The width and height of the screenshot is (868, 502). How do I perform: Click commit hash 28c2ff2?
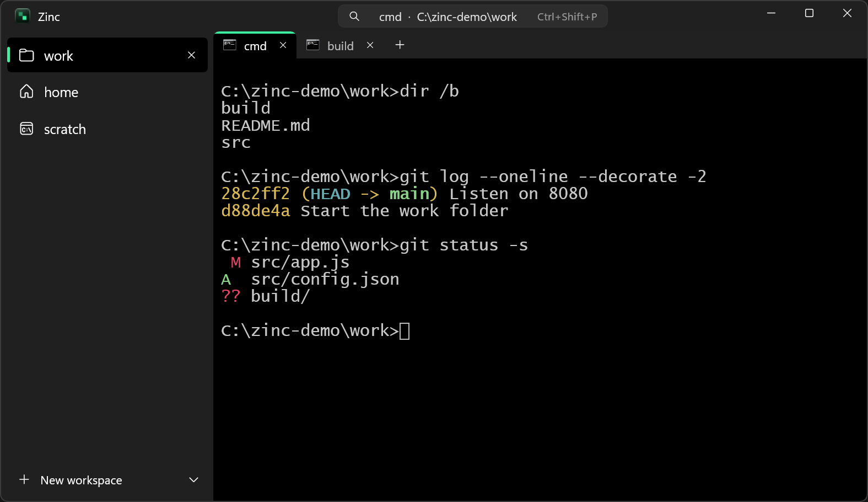(255, 194)
